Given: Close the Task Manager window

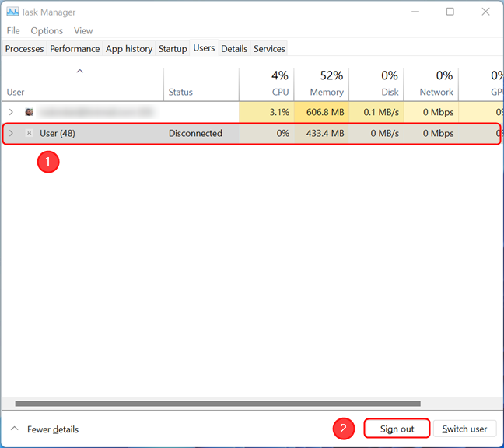Looking at the screenshot, I should pyautogui.click(x=485, y=12).
